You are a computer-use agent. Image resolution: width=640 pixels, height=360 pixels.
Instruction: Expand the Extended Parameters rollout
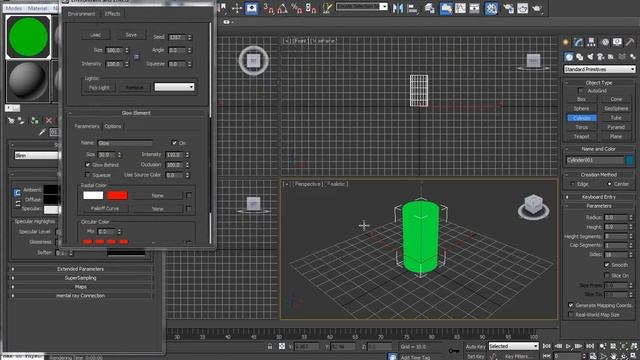click(x=80, y=269)
